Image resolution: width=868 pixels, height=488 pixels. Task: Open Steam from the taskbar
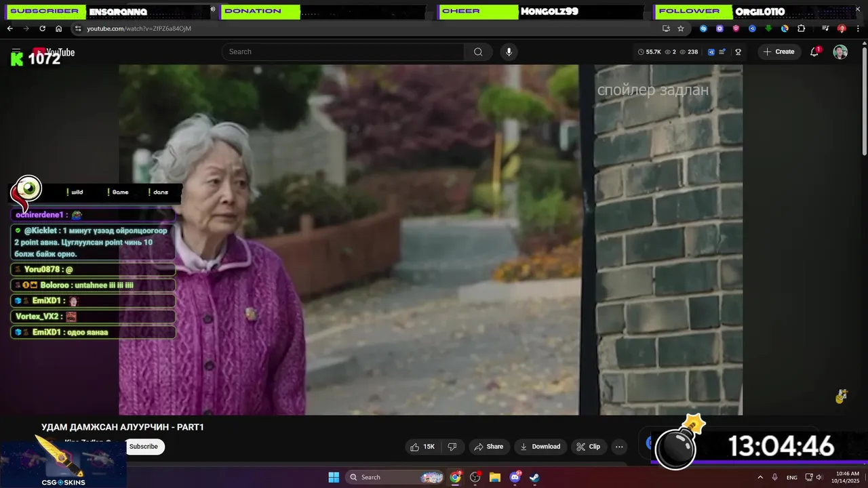[x=534, y=477]
